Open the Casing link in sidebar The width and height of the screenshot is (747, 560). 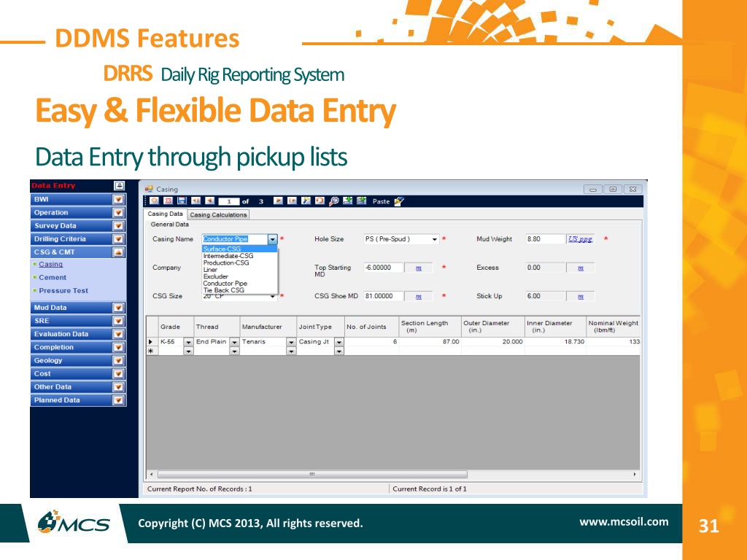click(x=50, y=264)
